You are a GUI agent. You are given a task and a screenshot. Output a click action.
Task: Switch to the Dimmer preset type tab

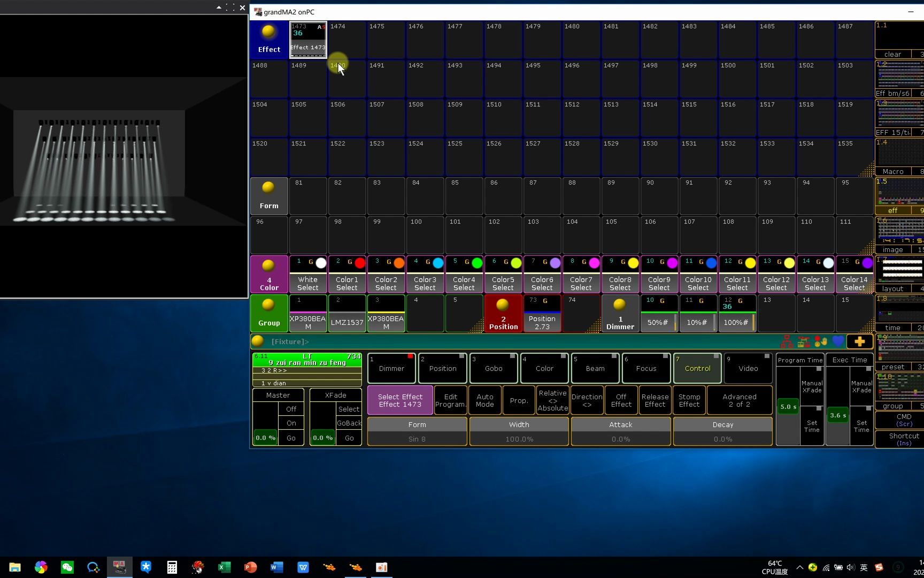(391, 368)
